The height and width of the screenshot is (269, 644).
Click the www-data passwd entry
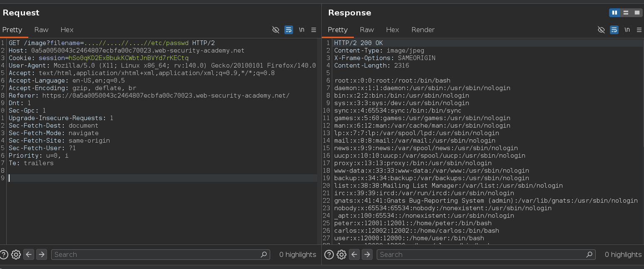432,171
